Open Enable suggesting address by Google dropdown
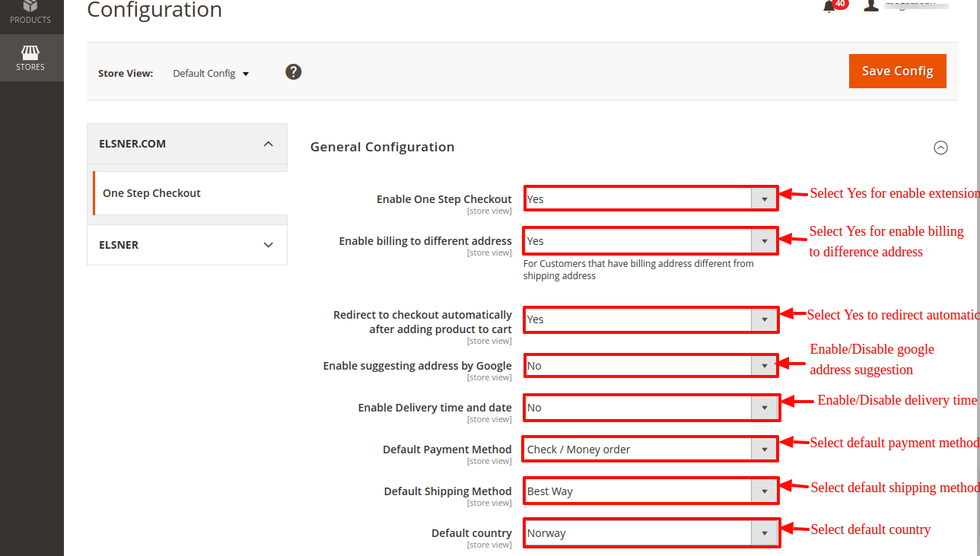Image resolution: width=980 pixels, height=556 pixels. tap(651, 366)
